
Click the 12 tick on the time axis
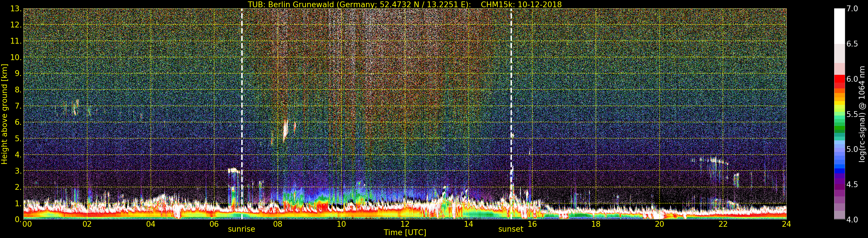click(x=405, y=224)
